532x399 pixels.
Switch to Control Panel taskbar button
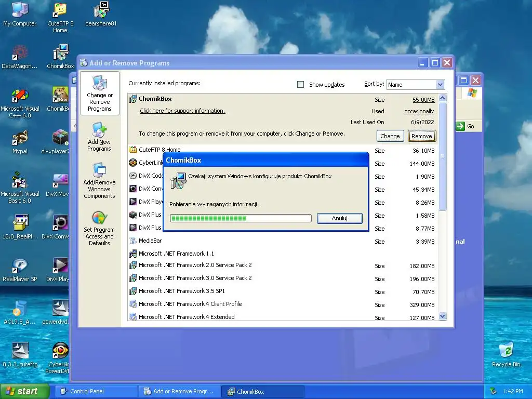coord(96,392)
